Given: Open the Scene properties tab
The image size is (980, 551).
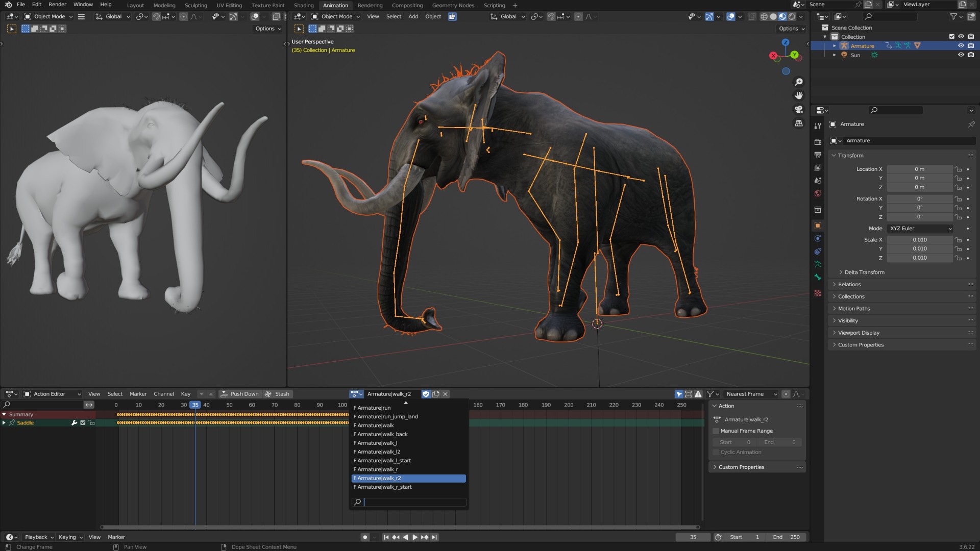Looking at the screenshot, I should pos(818,181).
